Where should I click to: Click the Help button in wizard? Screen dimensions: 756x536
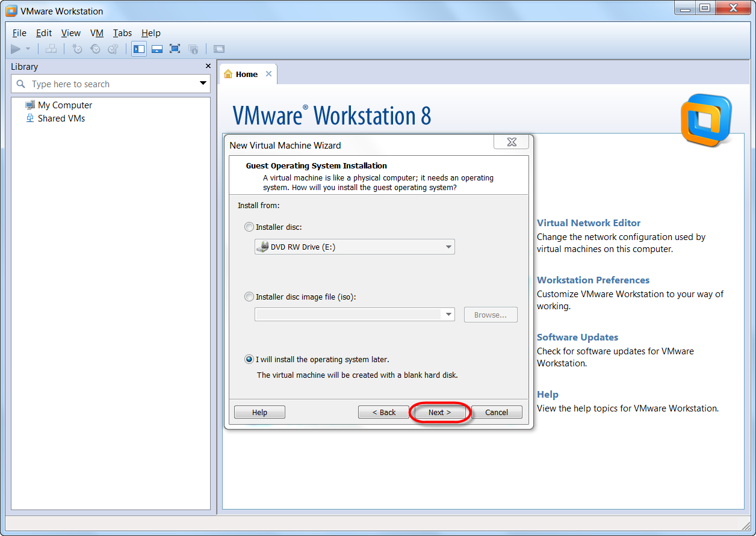pyautogui.click(x=259, y=412)
